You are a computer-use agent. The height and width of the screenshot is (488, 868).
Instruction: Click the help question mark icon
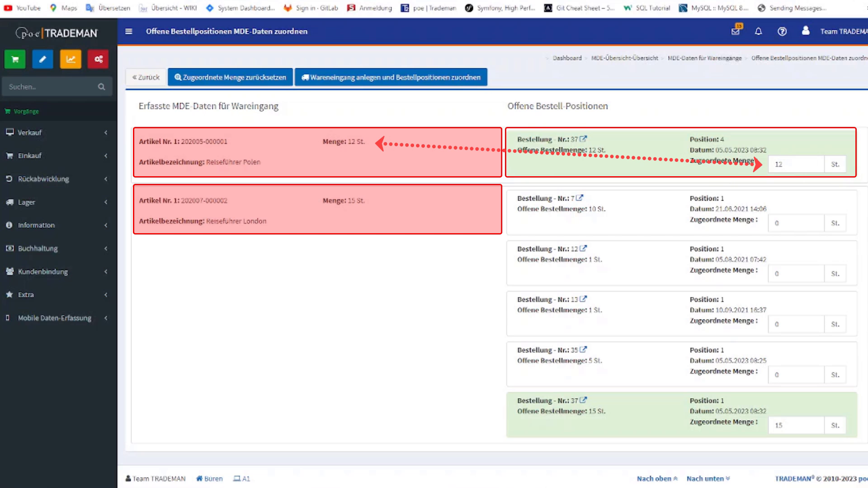(782, 31)
